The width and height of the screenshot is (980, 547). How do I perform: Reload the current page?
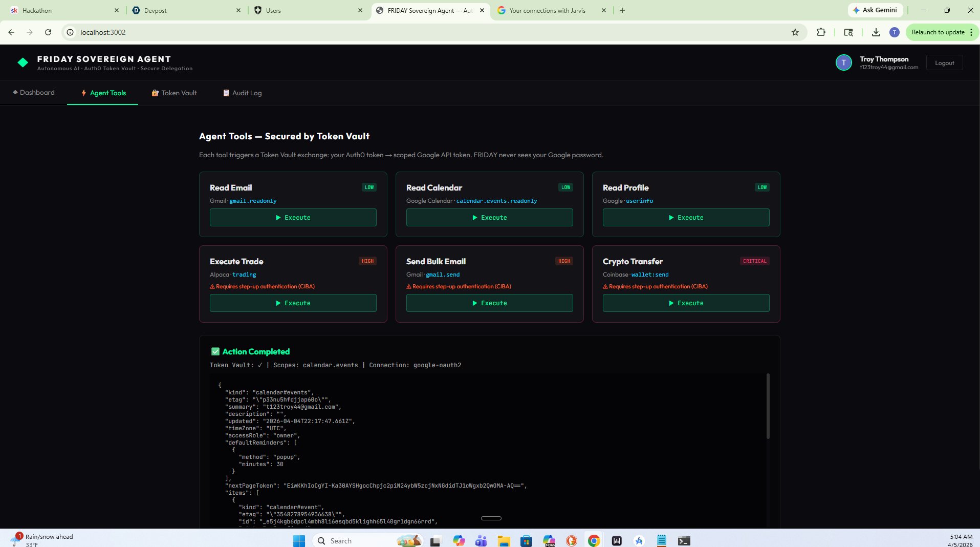coord(48,32)
